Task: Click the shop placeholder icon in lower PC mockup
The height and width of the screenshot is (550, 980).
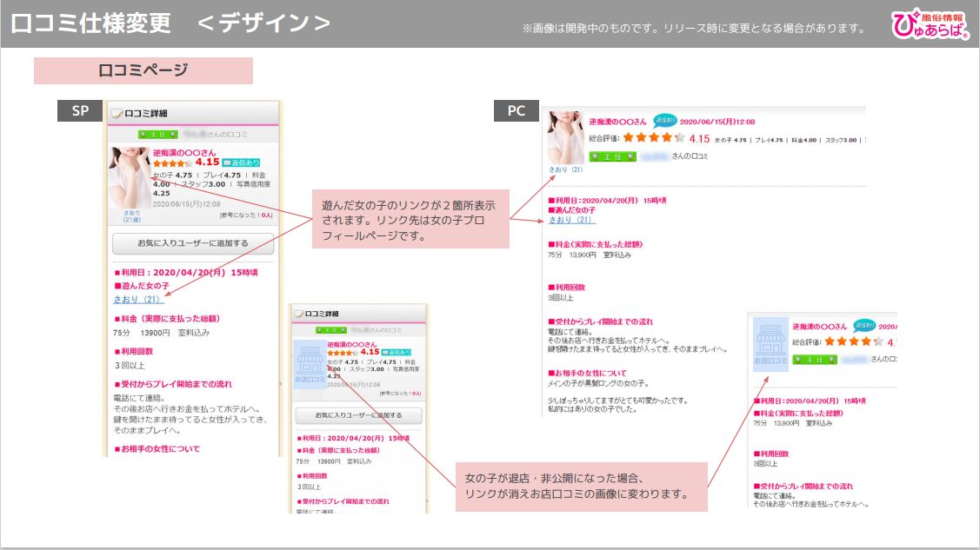Action: 770,341
